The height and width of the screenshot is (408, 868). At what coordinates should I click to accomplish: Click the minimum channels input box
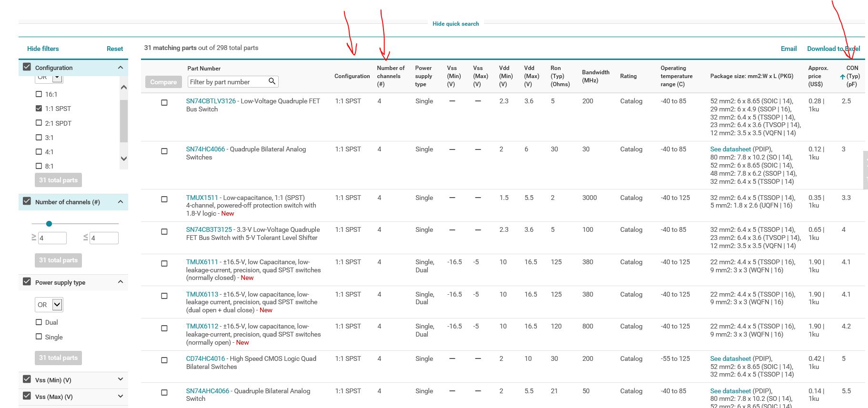point(52,238)
